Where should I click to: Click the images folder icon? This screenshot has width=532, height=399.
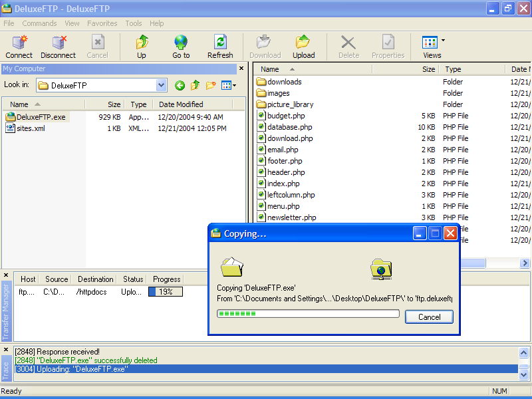click(x=261, y=93)
